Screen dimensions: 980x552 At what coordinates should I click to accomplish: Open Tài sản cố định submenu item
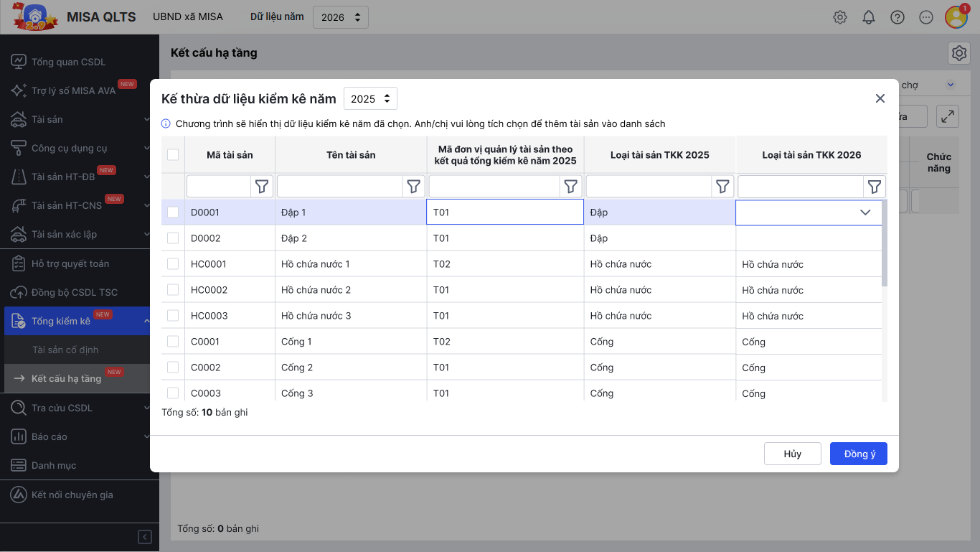pos(65,350)
